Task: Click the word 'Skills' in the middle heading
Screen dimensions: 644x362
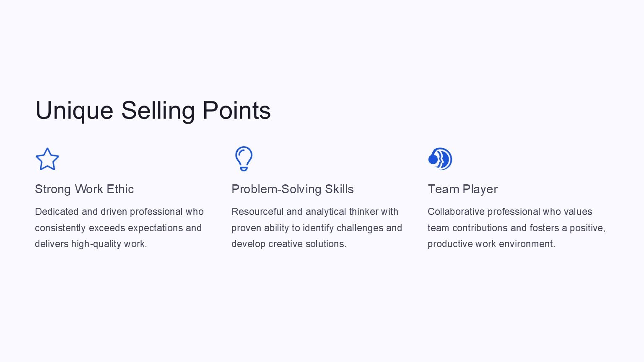Action: click(339, 189)
